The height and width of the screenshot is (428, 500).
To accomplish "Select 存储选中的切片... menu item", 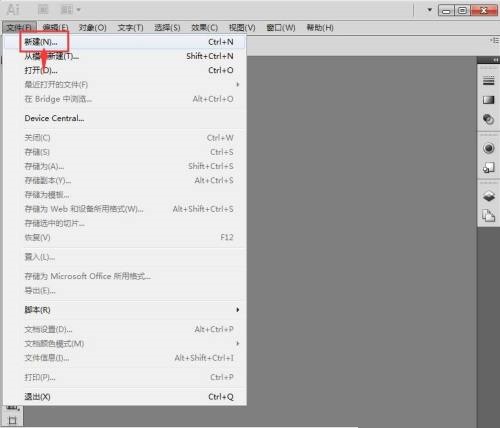I will click(x=125, y=223).
